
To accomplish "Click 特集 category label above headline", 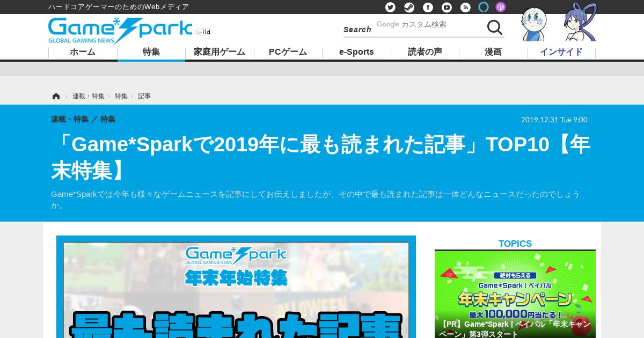I will point(108,119).
